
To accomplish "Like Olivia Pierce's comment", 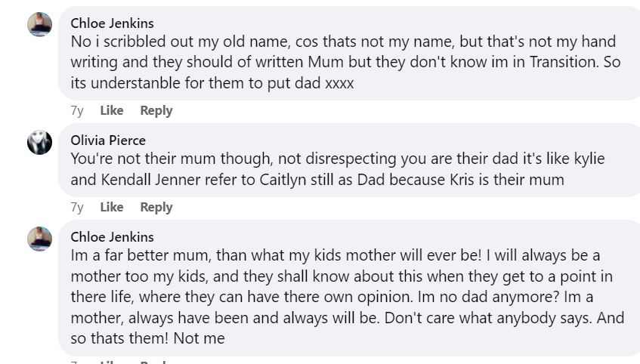I will pyautogui.click(x=111, y=207).
